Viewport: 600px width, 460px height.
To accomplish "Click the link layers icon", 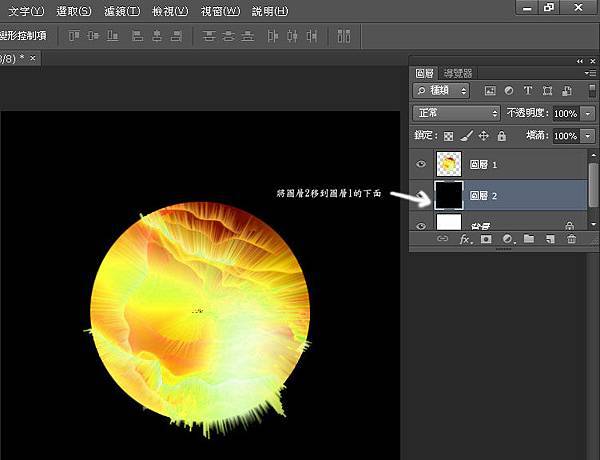I will (x=443, y=240).
